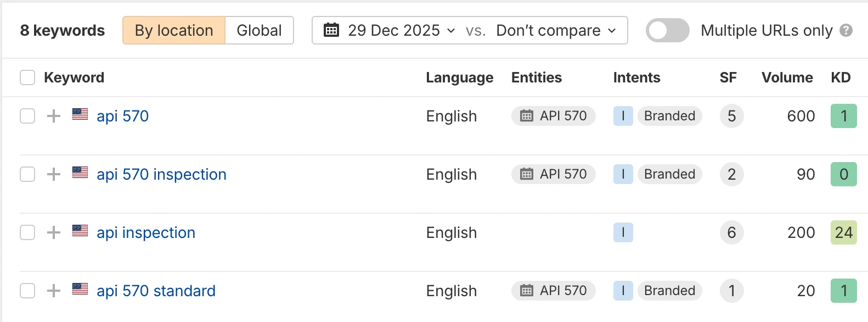Click the plus icon beside "api 570 standard"
The width and height of the screenshot is (868, 322).
click(x=53, y=291)
